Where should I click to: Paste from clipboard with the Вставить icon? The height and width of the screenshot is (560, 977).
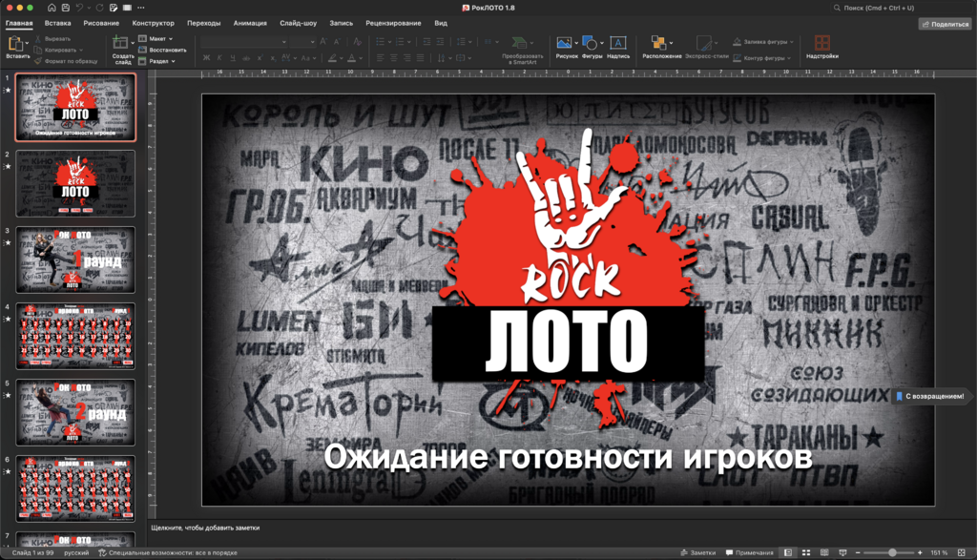pos(15,44)
